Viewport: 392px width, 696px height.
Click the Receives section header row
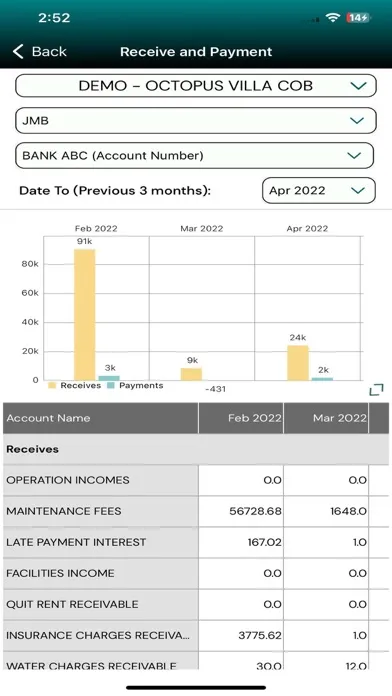pos(196,449)
